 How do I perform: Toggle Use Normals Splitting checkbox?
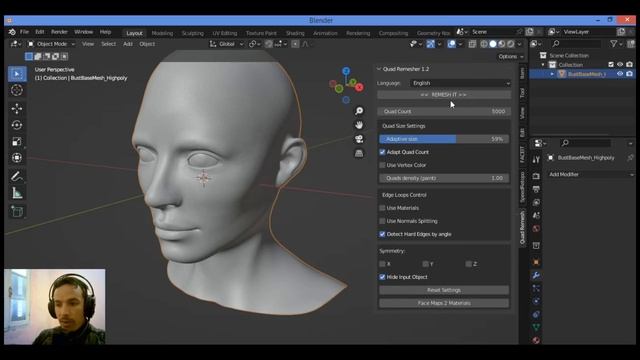[x=382, y=221]
